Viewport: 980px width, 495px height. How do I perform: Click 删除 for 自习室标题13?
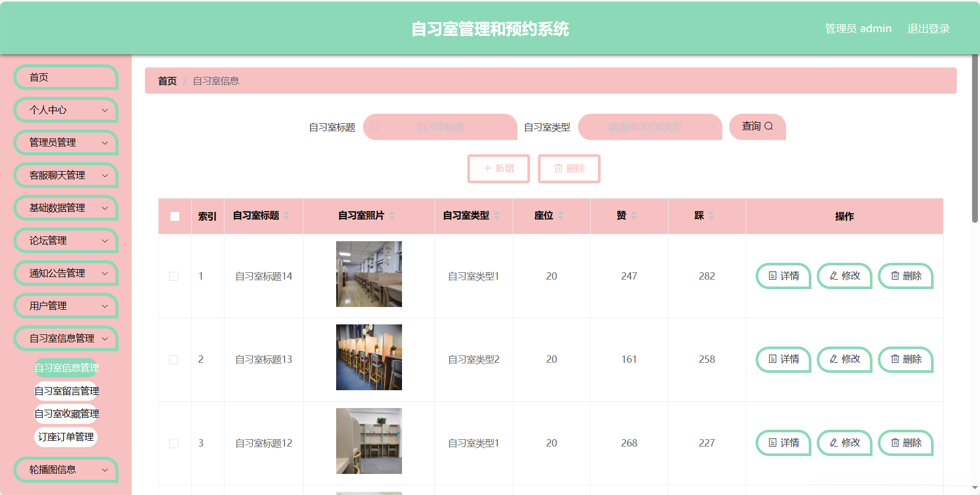click(x=906, y=359)
